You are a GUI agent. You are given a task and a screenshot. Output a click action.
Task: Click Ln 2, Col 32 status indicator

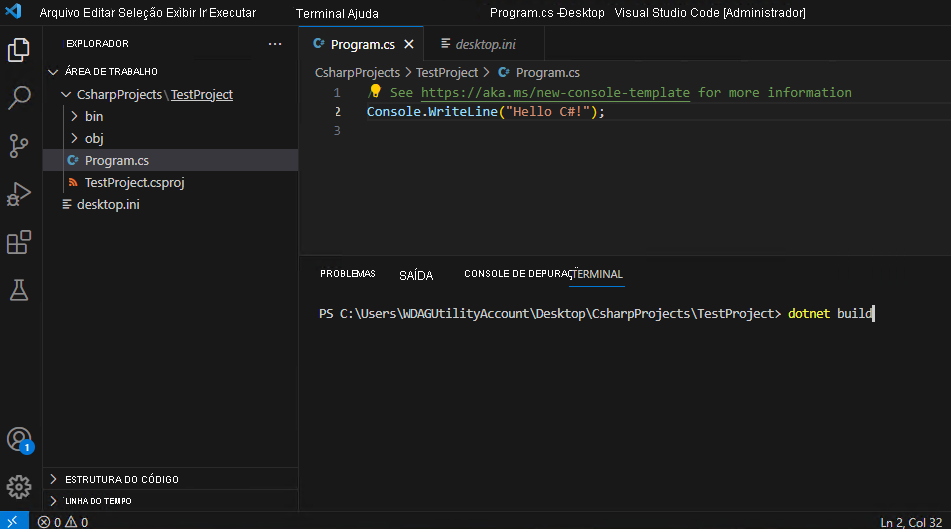click(911, 522)
